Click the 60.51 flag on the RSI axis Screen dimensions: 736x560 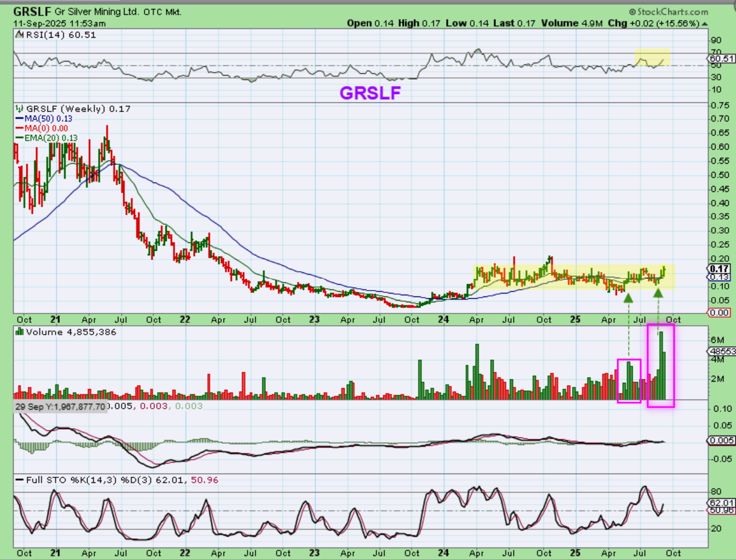pos(722,59)
